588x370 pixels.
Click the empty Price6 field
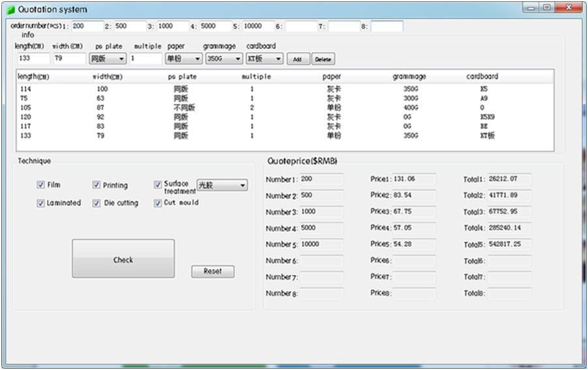coord(414,261)
